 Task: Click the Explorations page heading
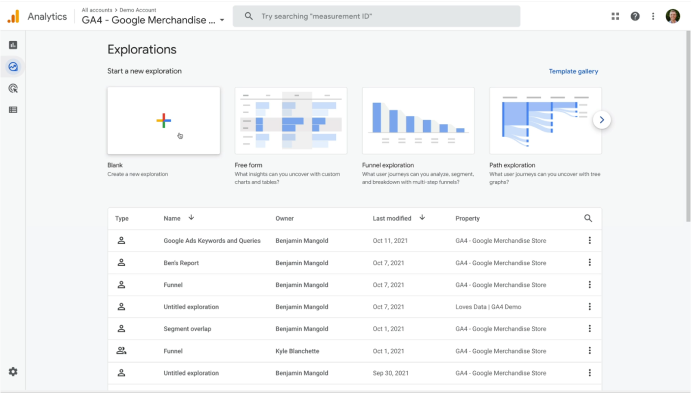point(142,49)
